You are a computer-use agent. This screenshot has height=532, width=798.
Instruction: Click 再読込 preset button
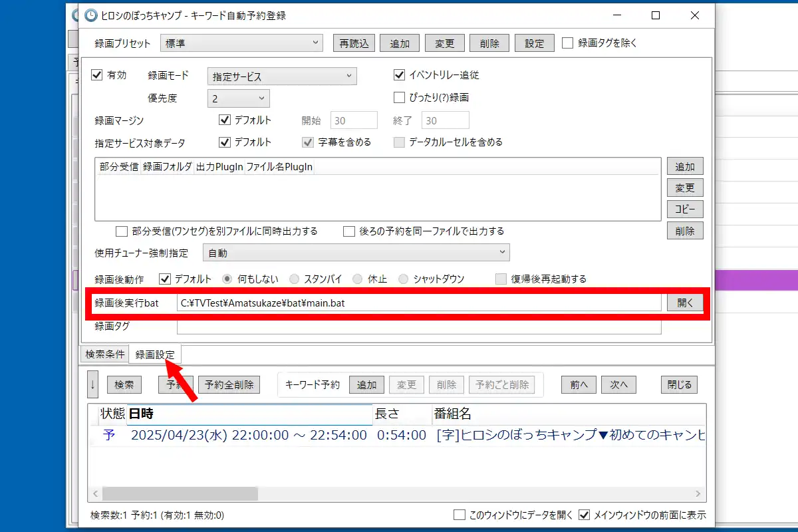(x=354, y=43)
